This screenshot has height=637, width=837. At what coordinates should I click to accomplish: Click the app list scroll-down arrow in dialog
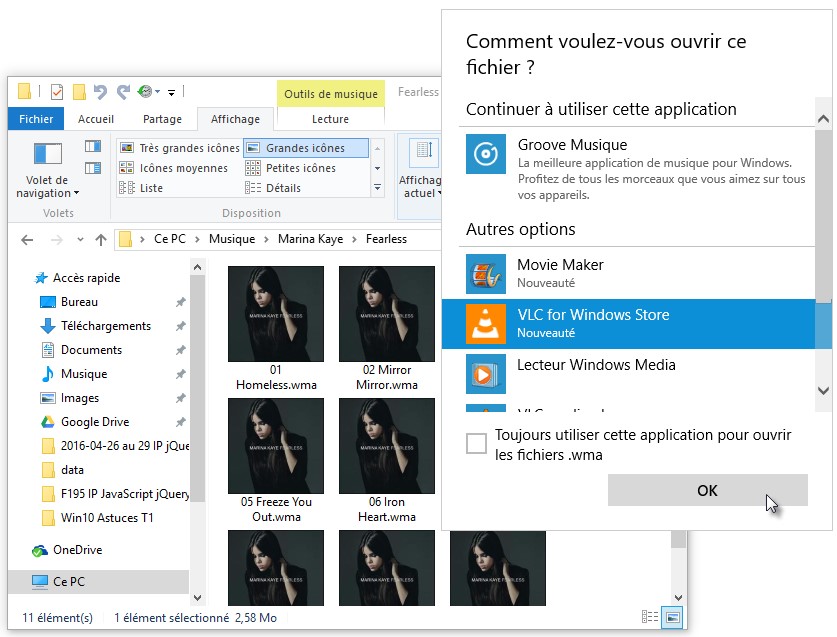(823, 391)
